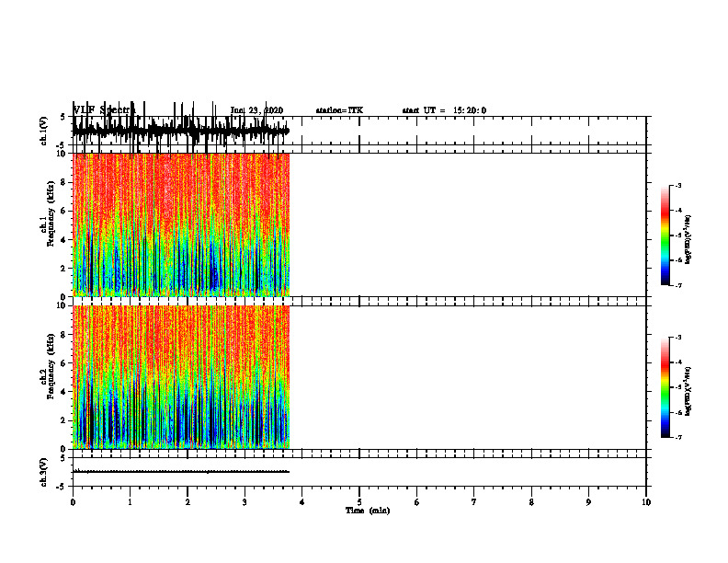Click time axis tick label '8'

531,502
